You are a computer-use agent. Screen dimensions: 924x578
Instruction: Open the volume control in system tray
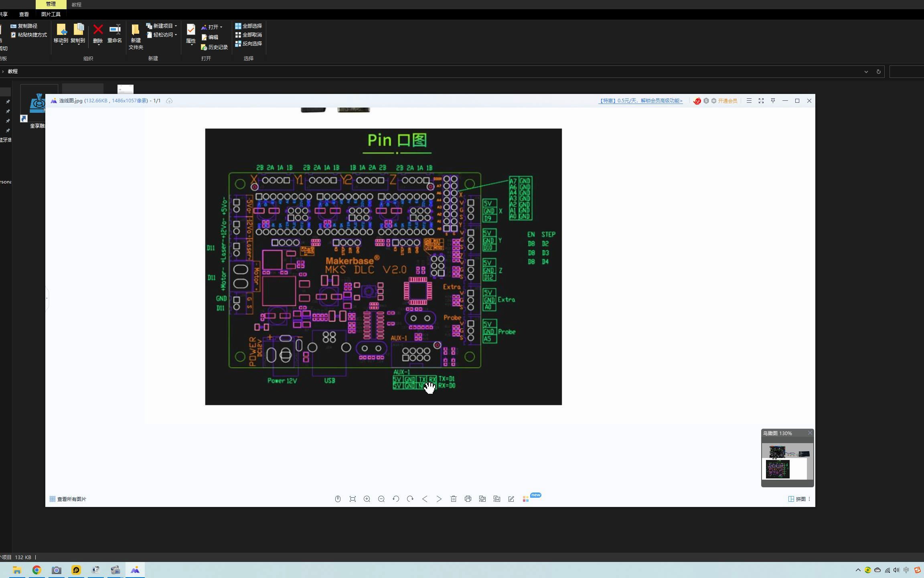(x=896, y=570)
